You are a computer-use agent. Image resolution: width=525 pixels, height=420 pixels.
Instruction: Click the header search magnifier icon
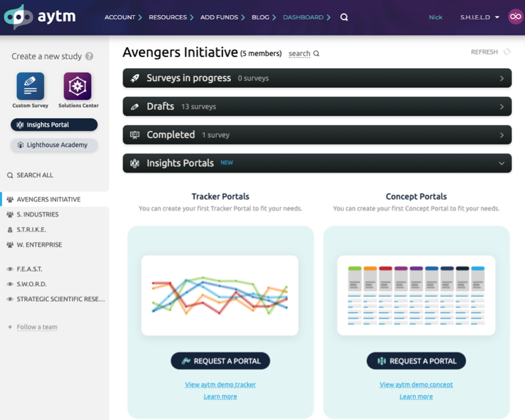tap(344, 18)
